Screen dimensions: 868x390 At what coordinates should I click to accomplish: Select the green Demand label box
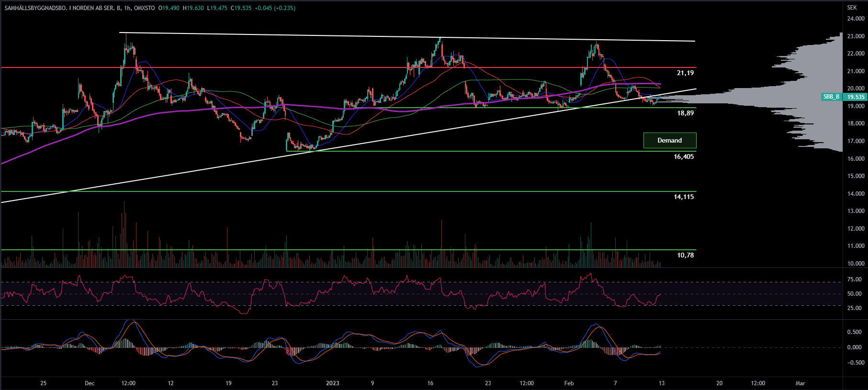pos(669,140)
